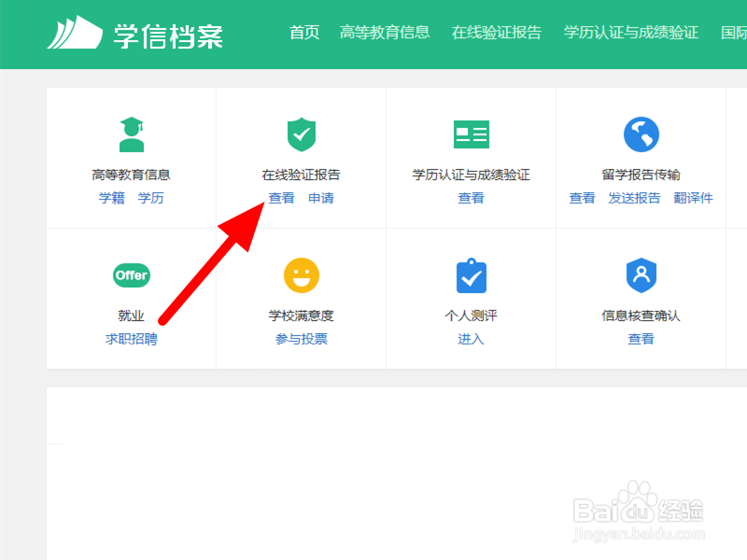This screenshot has width=747, height=560.
Task: Click the graduation cap icon above 高等教育信息
Action: [131, 133]
